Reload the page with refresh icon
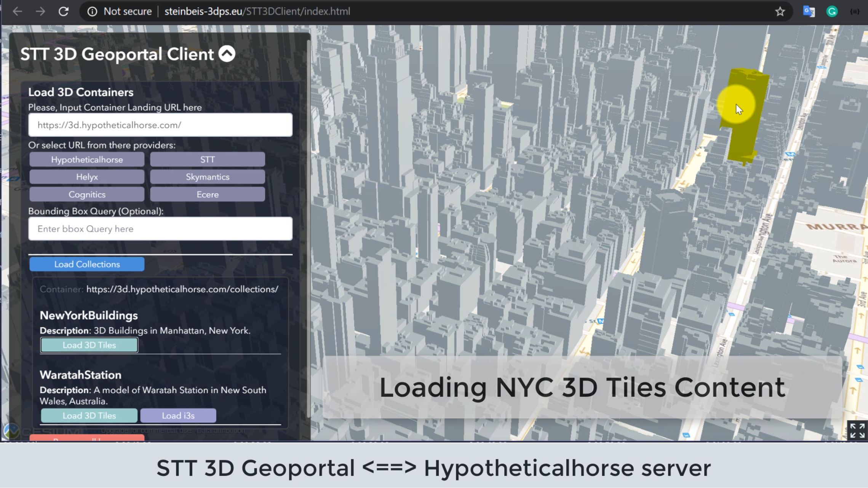The image size is (868, 488). tap(64, 11)
